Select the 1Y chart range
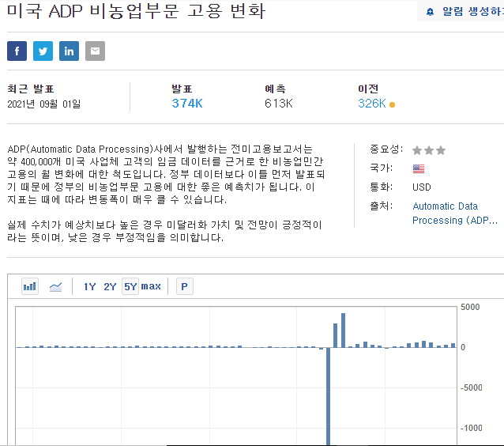This screenshot has height=446, width=504. click(90, 286)
